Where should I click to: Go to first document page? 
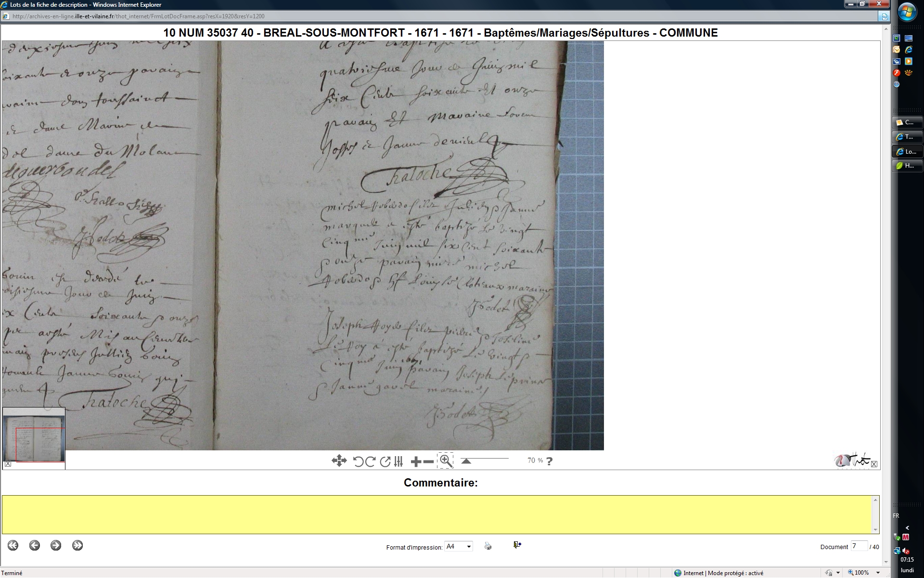point(13,545)
